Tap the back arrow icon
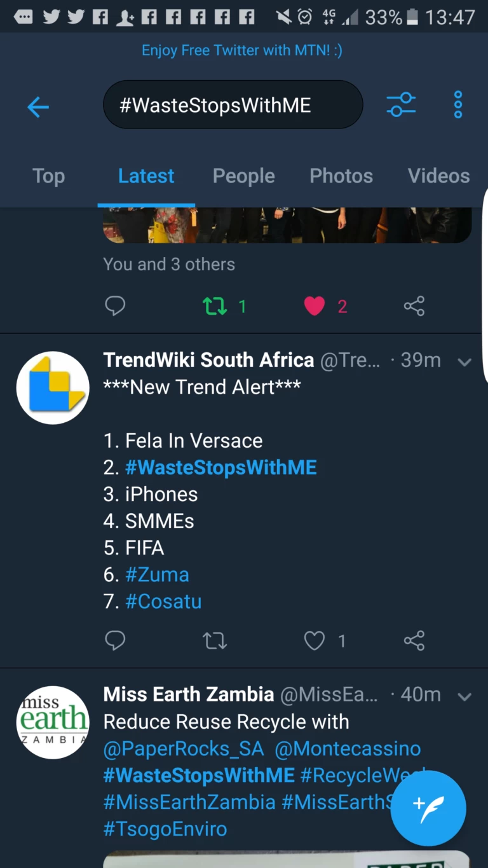 click(38, 107)
